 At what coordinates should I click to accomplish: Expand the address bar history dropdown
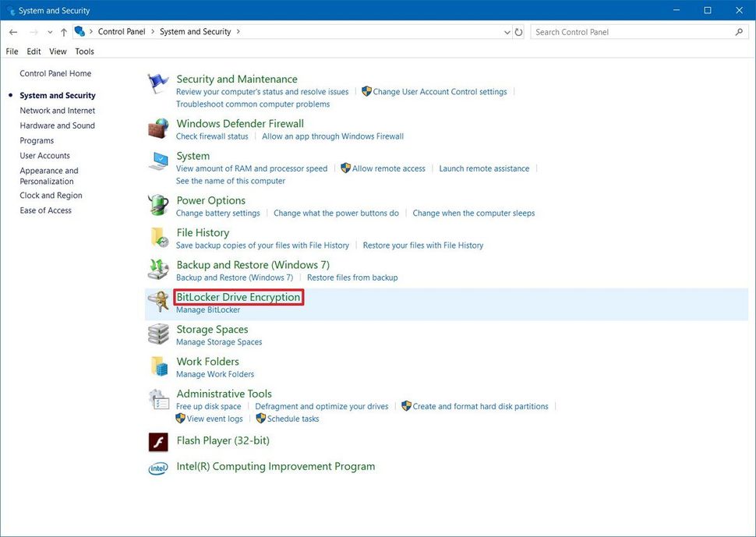[x=507, y=31]
